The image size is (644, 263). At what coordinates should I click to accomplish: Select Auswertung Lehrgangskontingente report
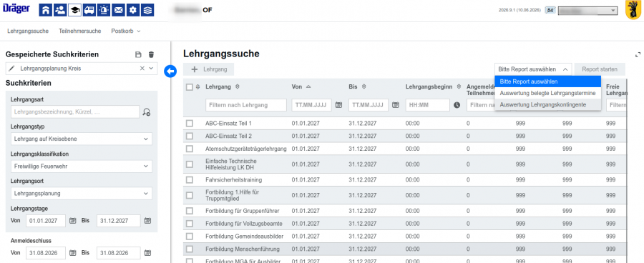(x=548, y=104)
